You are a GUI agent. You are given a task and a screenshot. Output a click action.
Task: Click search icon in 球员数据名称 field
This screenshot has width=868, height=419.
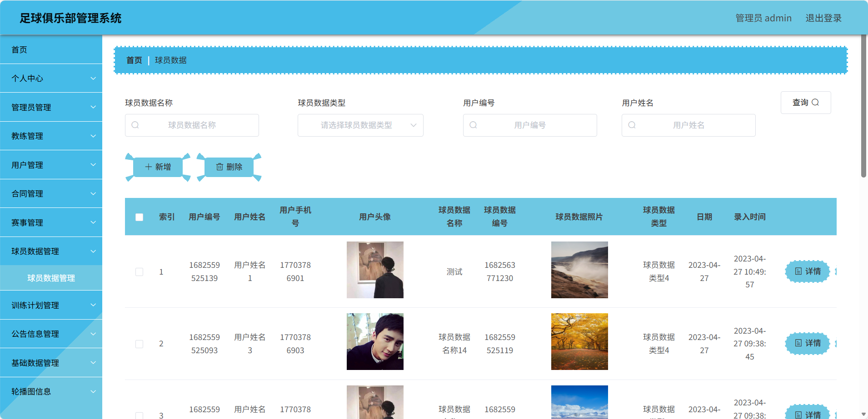pos(135,125)
